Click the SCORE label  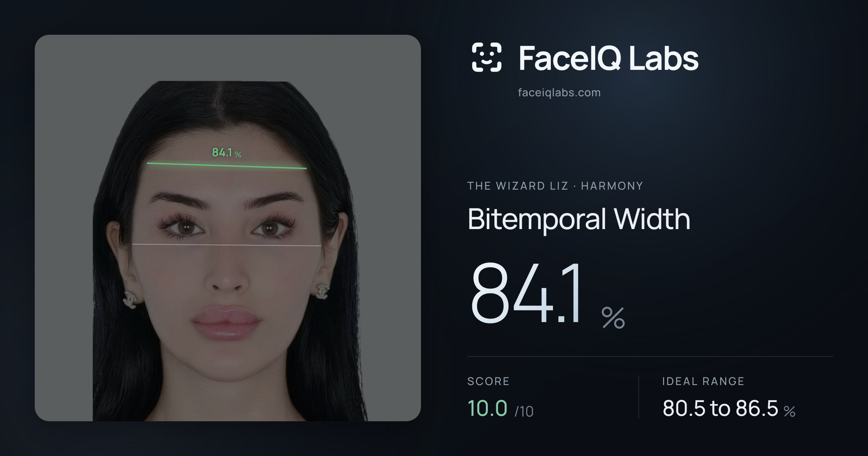pyautogui.click(x=488, y=381)
